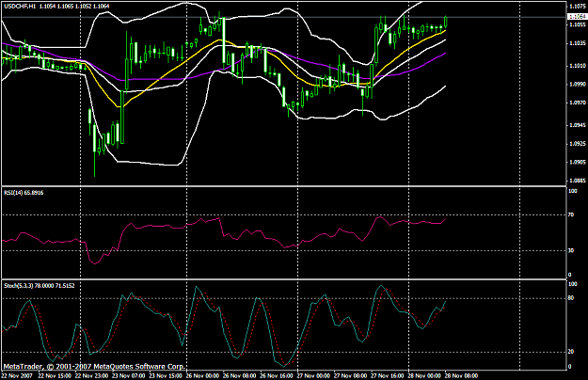This screenshot has width=588, height=380.
Task: Click the 27 Nov 08:00 time label
Action: pos(350,375)
